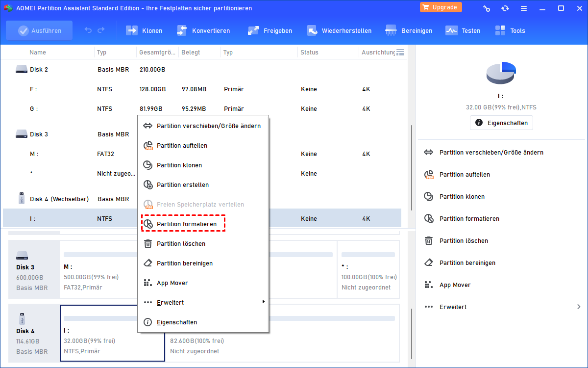The height and width of the screenshot is (368, 588).
Task: Open the Wiederherstellen toolbar item
Action: tap(339, 30)
